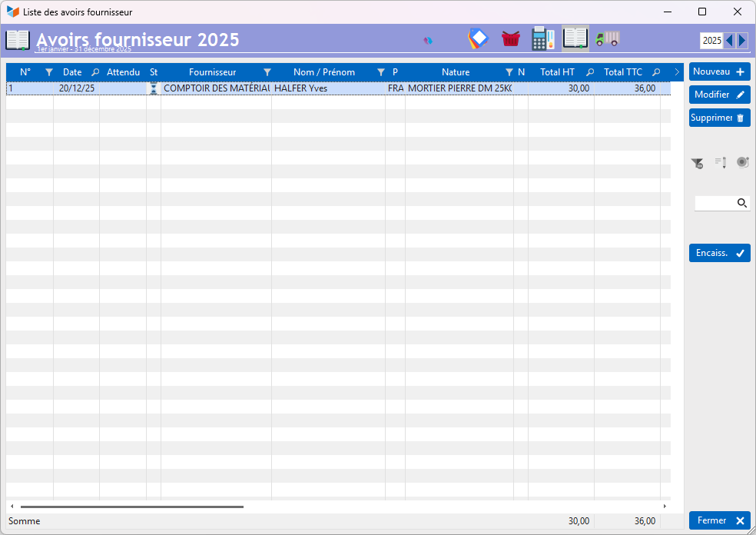
Task: Open the calculator and card payment icon
Action: click(x=542, y=38)
